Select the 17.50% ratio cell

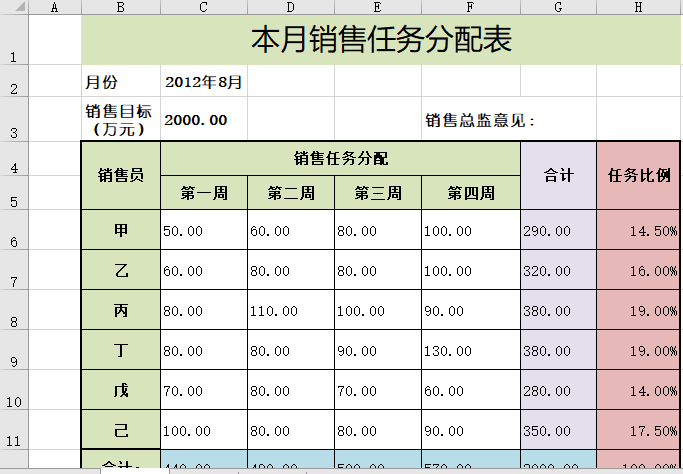[x=640, y=430]
